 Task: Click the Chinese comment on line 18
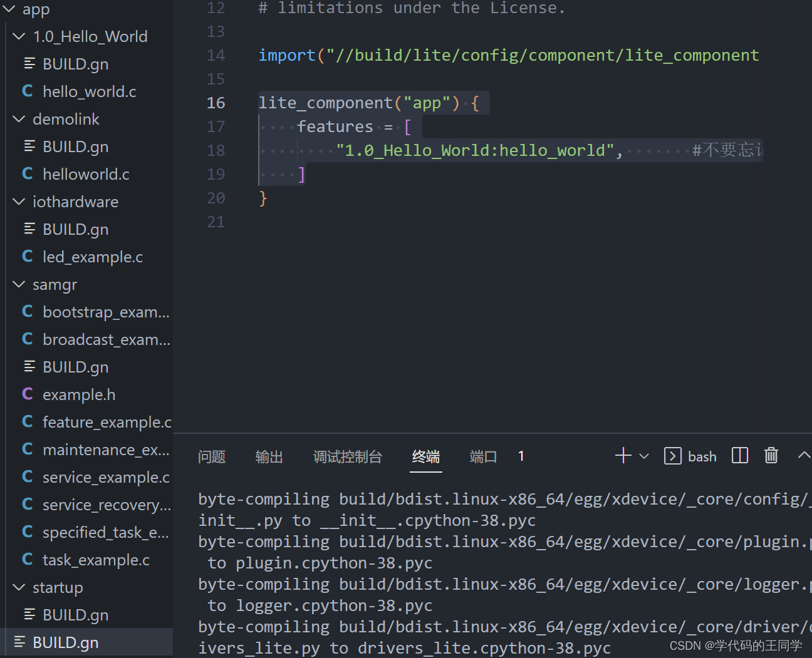(x=727, y=150)
